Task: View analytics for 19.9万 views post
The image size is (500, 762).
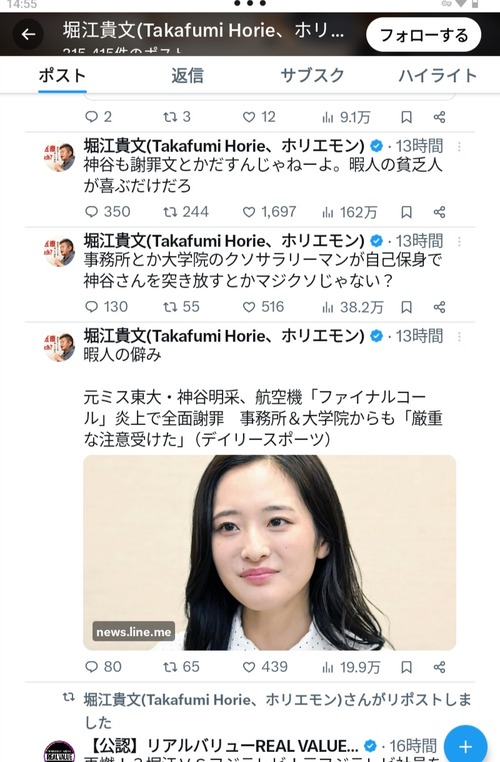Action: [x=350, y=667]
